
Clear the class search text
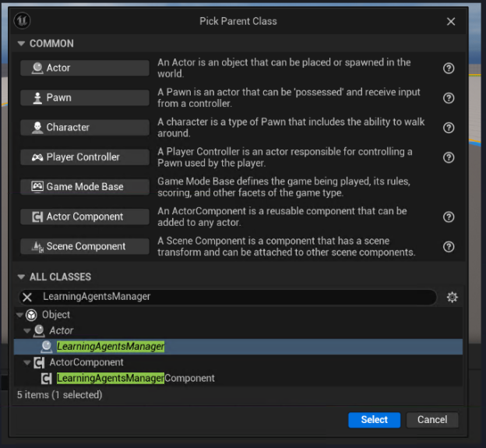click(x=27, y=297)
